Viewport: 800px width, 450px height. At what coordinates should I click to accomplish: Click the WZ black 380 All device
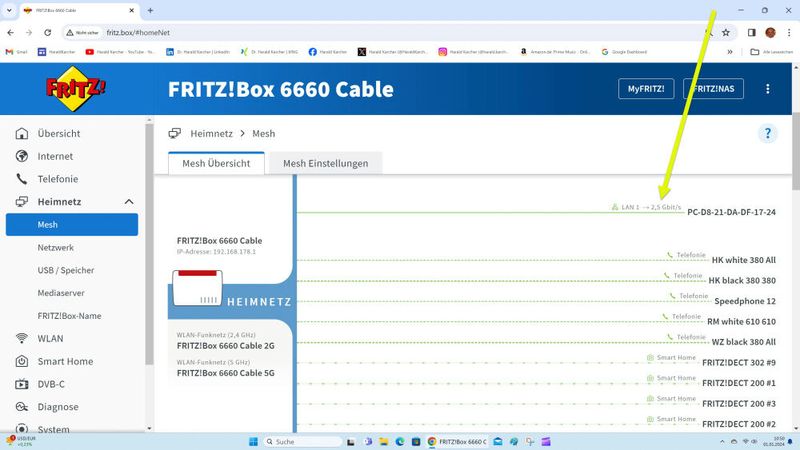point(743,342)
